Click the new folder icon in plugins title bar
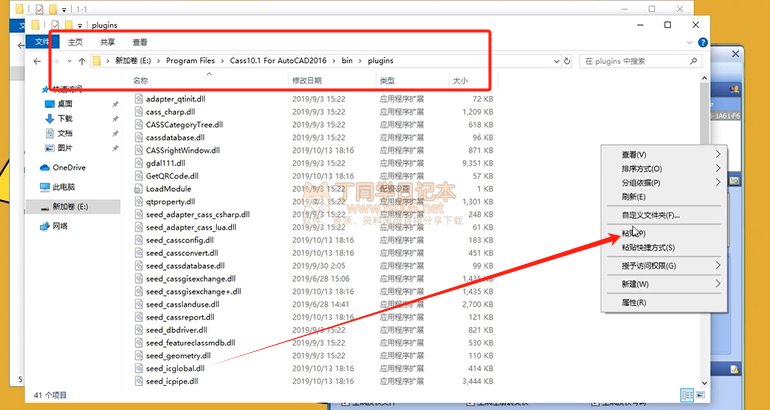 (69, 25)
